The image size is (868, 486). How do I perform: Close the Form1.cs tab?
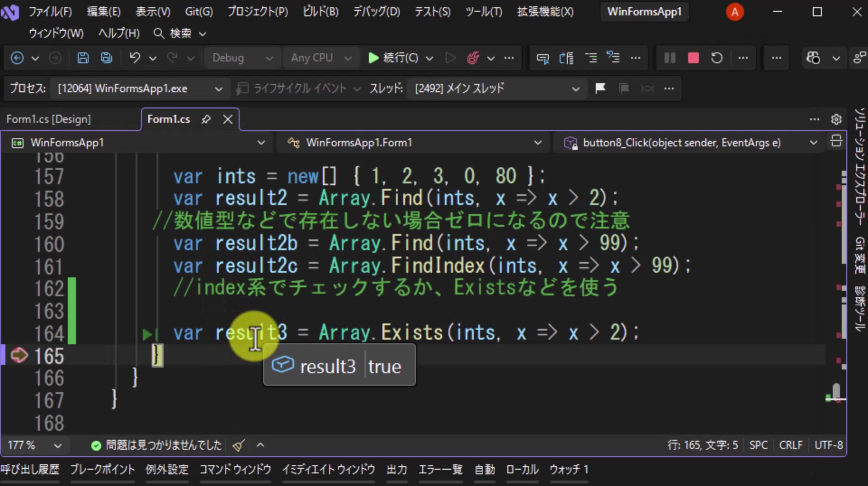(228, 119)
